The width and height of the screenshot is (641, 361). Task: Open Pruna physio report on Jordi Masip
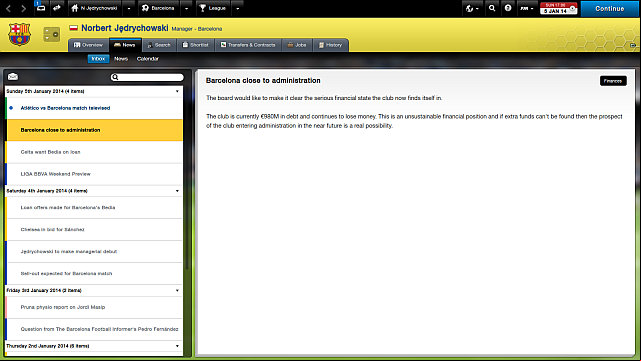pyautogui.click(x=94, y=307)
